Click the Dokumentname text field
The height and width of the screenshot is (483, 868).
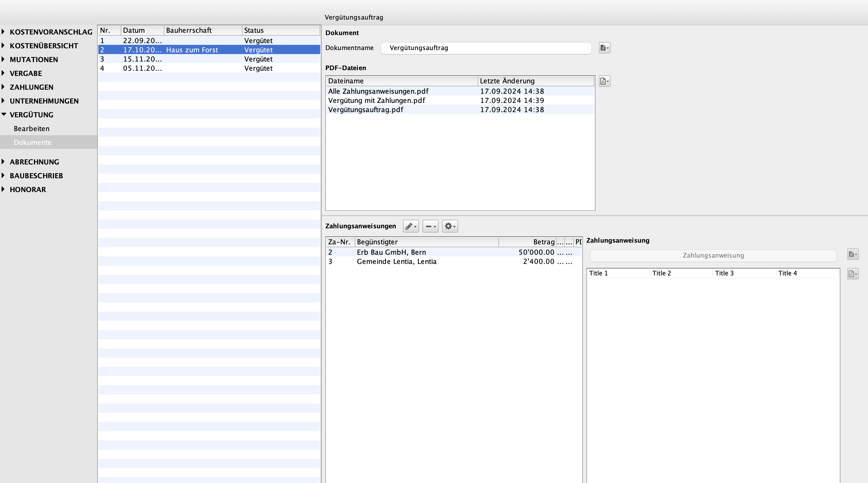(485, 48)
